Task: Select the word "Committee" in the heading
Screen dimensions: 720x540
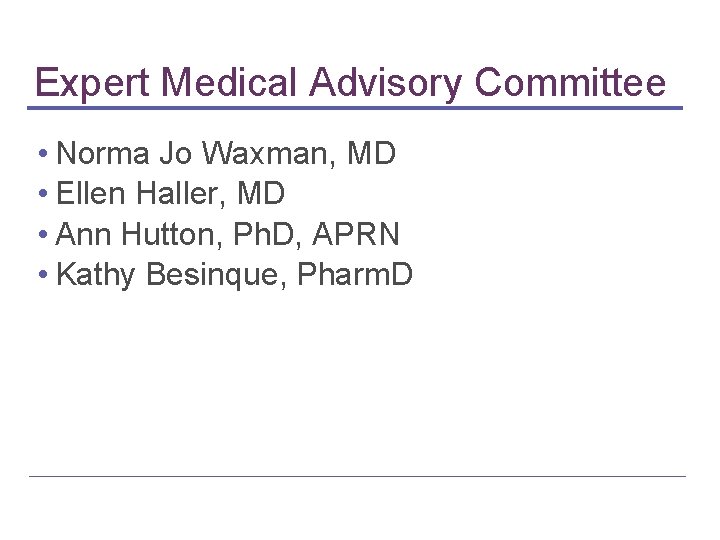Action: 569,82
